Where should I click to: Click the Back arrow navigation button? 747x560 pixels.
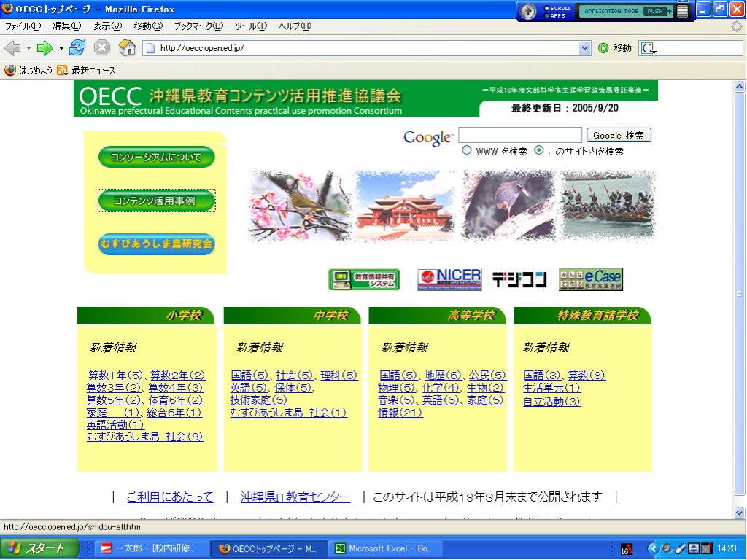coord(13,47)
